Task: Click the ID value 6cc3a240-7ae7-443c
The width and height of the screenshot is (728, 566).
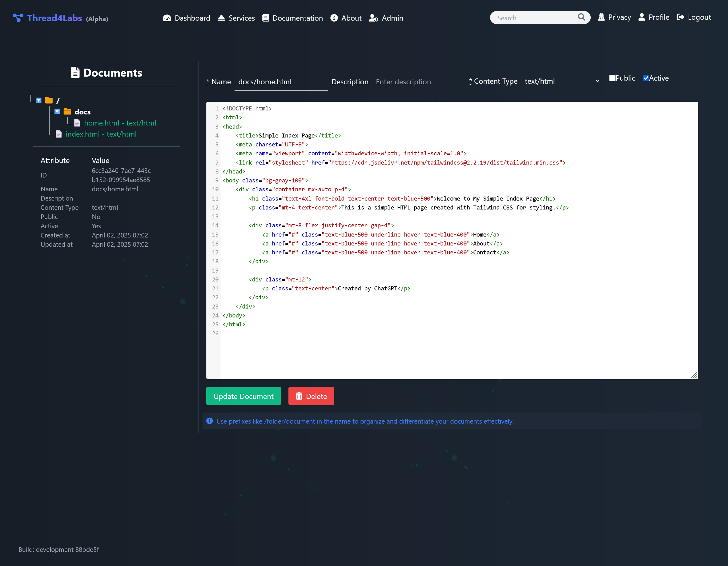Action: [122, 175]
